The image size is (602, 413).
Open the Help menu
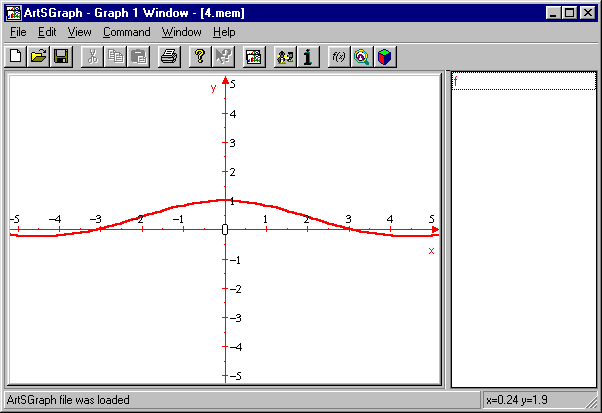[x=224, y=32]
